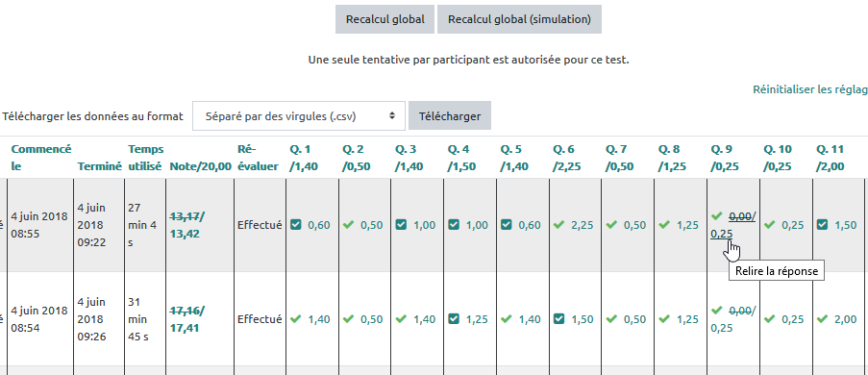Click the Télécharger button
Screen dimensions: 868x375
450,115
